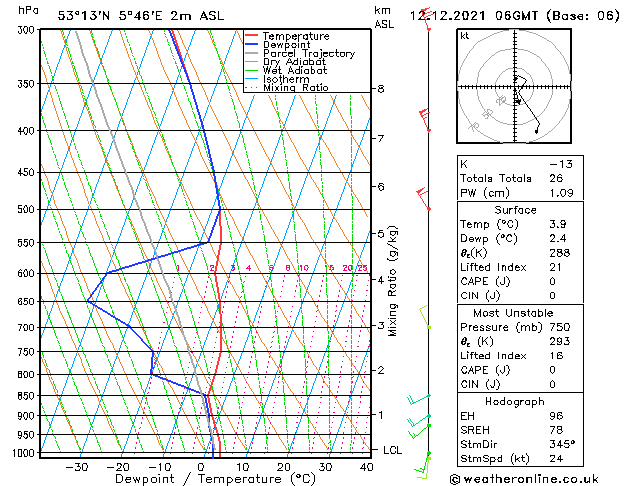Image resolution: width=629 pixels, height=486 pixels.
Task: Click the Dry Adiabat legend label
Action: pyautogui.click(x=294, y=62)
